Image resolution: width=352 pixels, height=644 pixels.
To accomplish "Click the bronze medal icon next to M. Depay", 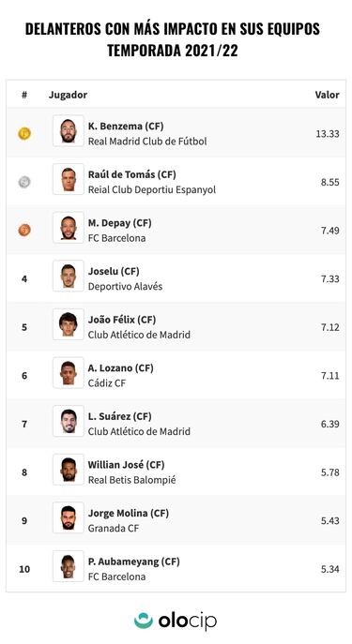I will (x=24, y=230).
